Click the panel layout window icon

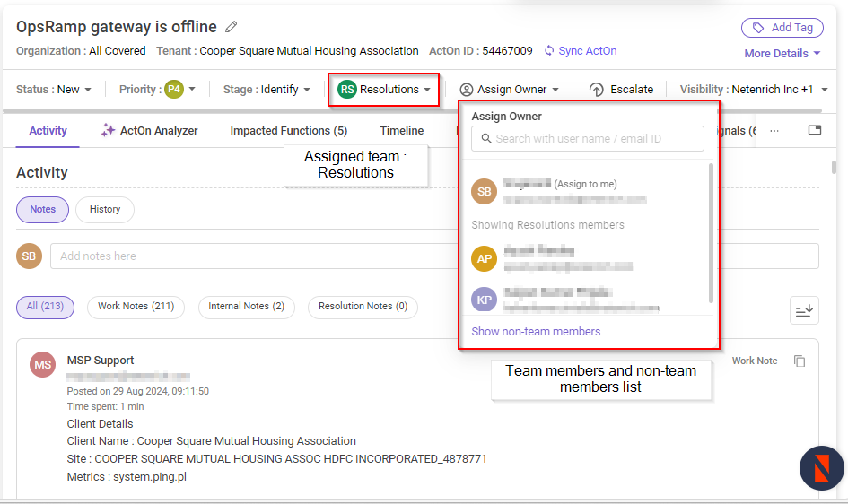pos(815,130)
